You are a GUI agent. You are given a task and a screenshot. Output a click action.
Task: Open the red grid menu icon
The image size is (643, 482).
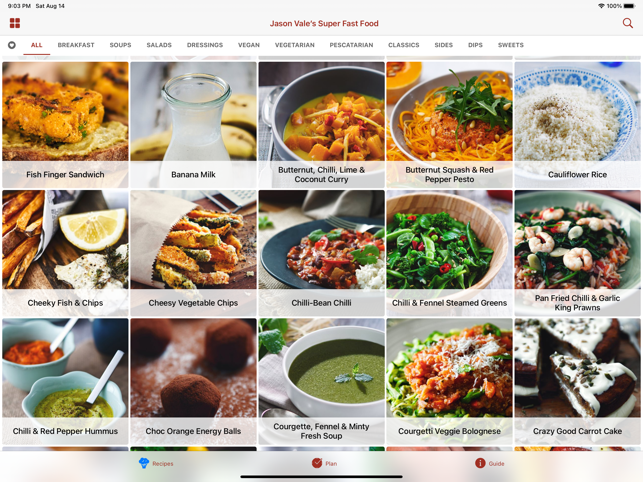15,23
